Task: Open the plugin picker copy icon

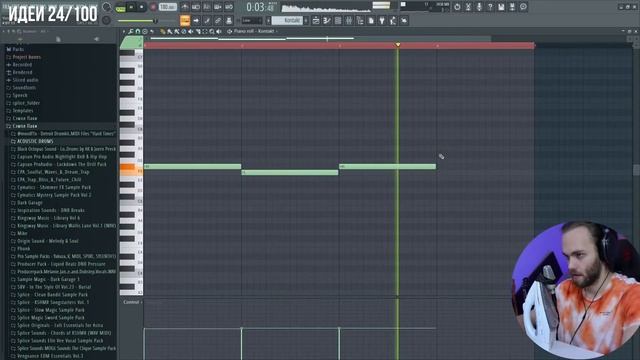Action: pos(371,20)
